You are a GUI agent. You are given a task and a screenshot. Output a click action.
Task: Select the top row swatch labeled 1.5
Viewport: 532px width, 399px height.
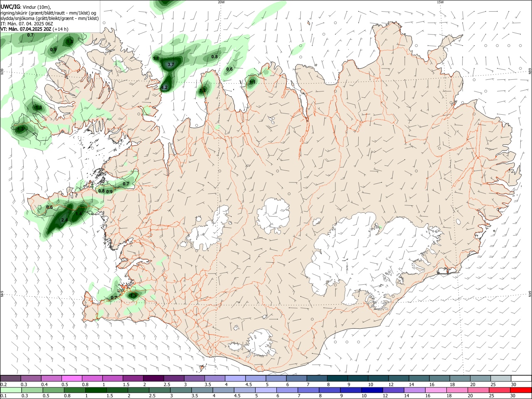[x=133, y=378]
